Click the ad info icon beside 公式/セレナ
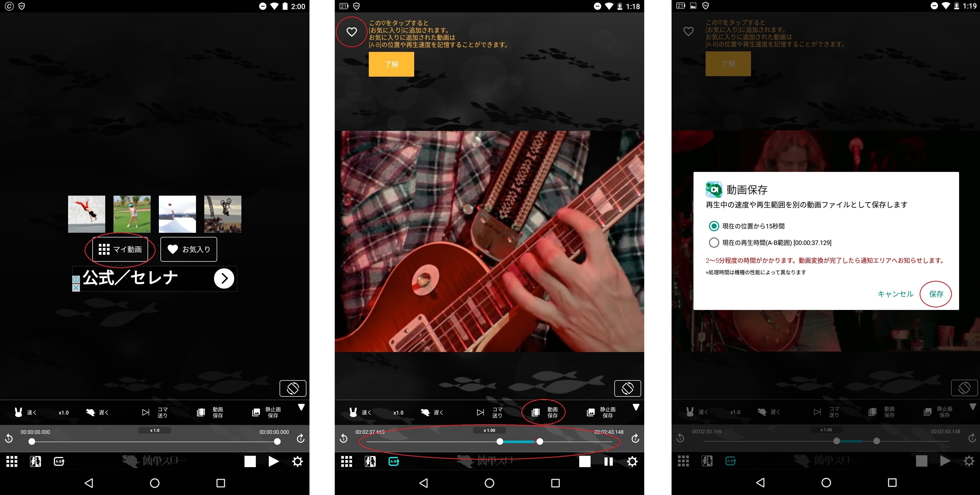 [x=76, y=280]
